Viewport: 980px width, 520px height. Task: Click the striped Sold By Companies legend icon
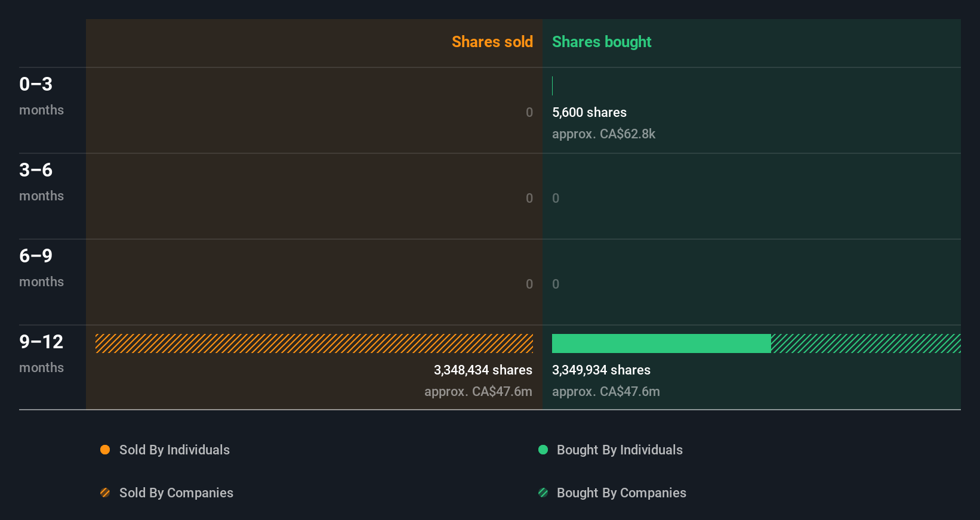coord(105,493)
